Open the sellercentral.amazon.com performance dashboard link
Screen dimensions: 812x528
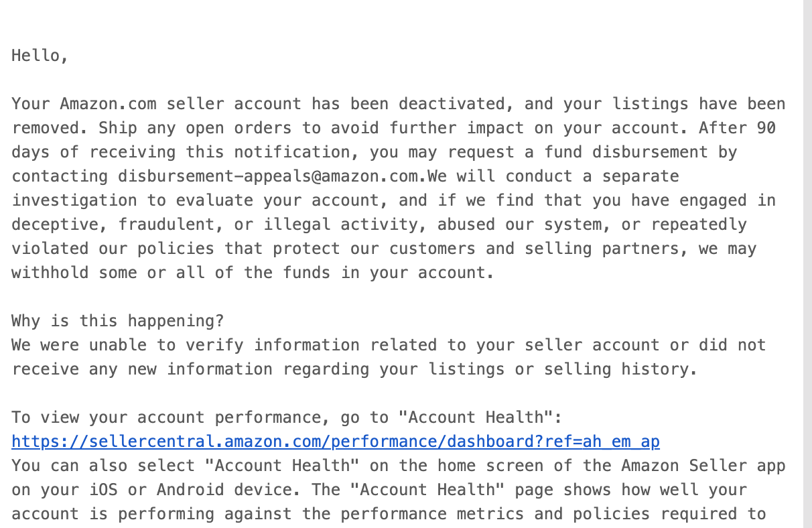336,442
